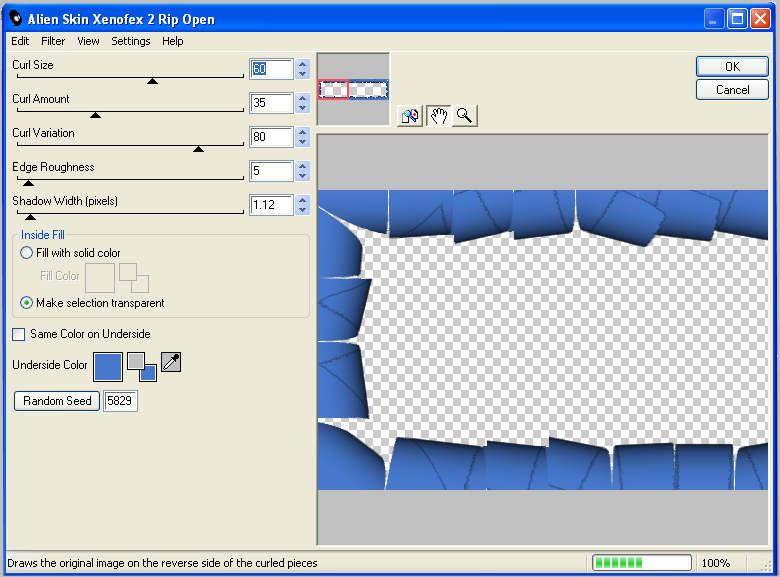Select the hand pan tool
The width and height of the screenshot is (780, 577).
coord(438,116)
